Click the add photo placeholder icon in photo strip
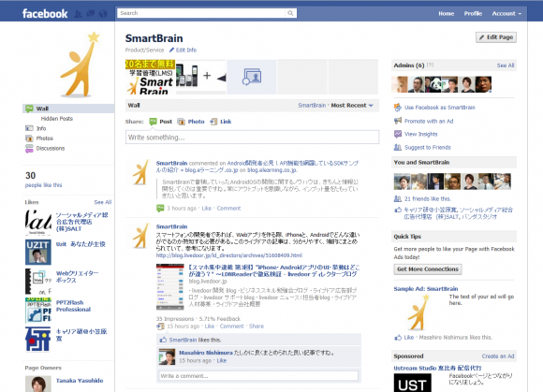The width and height of the screenshot is (543, 392). (252, 77)
